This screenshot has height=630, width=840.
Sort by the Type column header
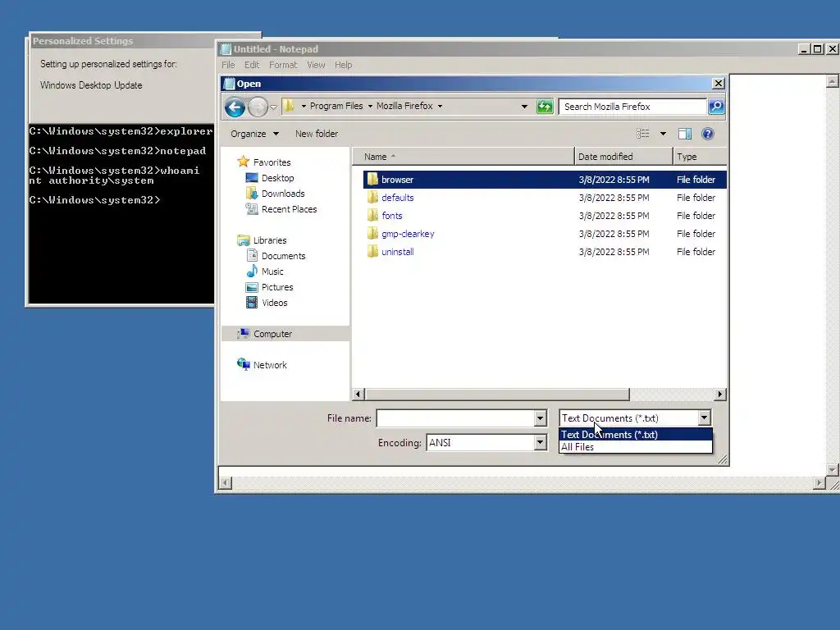coord(700,157)
